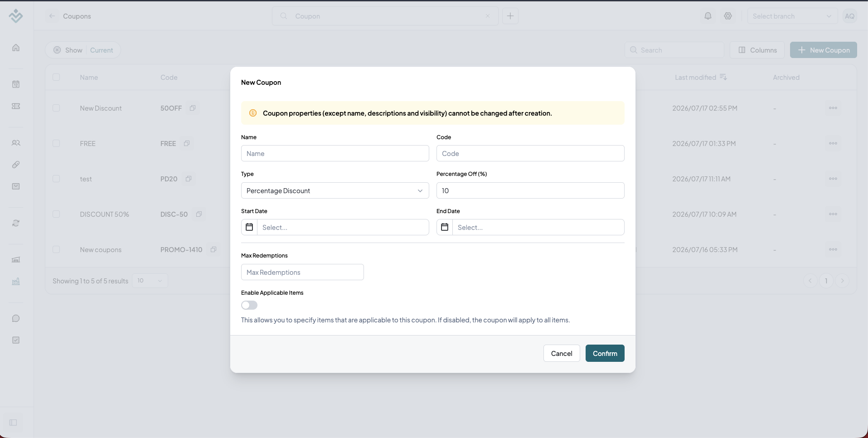
Task: Check the New Discount row checkbox
Action: point(56,108)
